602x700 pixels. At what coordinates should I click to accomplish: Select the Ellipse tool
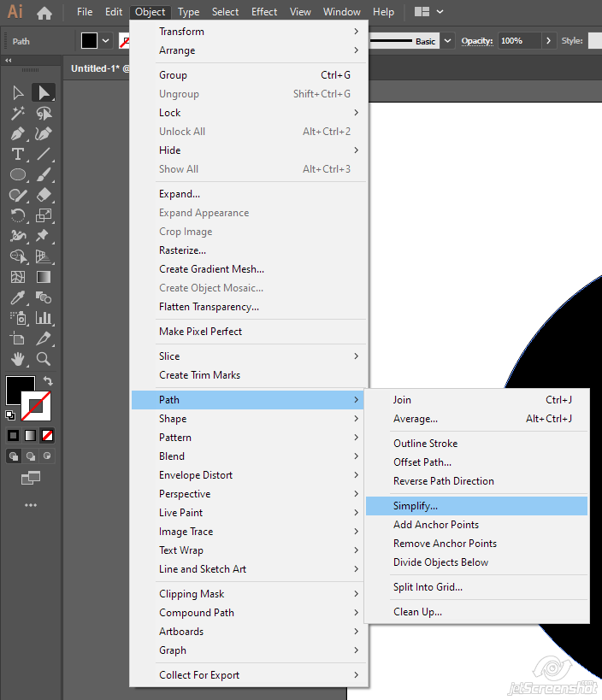tap(18, 174)
